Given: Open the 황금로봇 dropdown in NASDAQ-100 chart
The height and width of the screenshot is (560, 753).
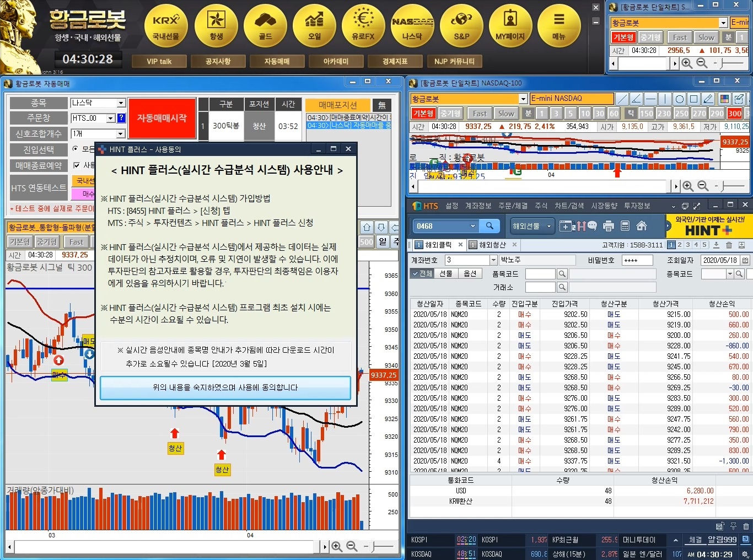Looking at the screenshot, I should (x=523, y=99).
